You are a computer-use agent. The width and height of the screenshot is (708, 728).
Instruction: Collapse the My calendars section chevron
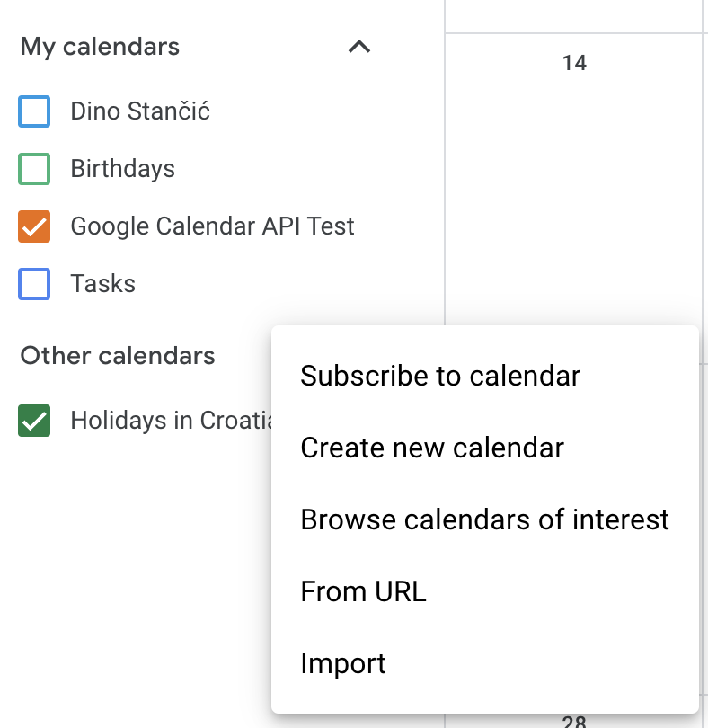point(359,47)
